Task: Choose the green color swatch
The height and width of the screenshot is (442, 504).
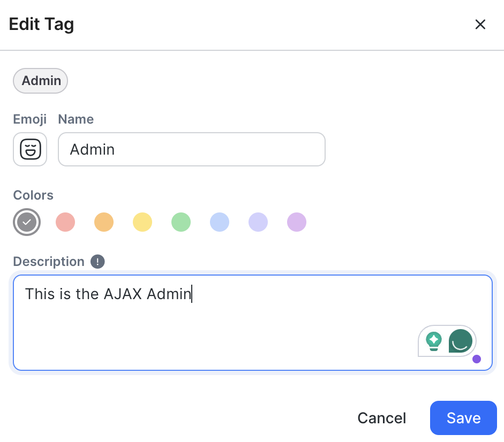Action: (181, 222)
